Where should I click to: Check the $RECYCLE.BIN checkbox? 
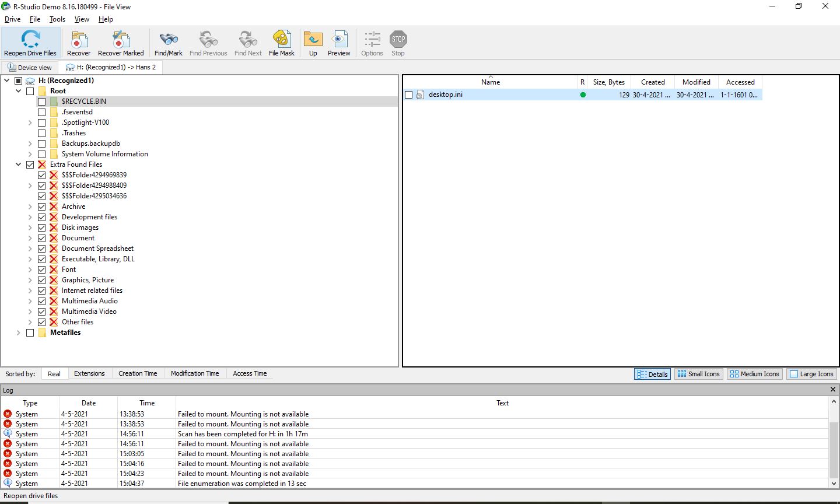point(41,101)
